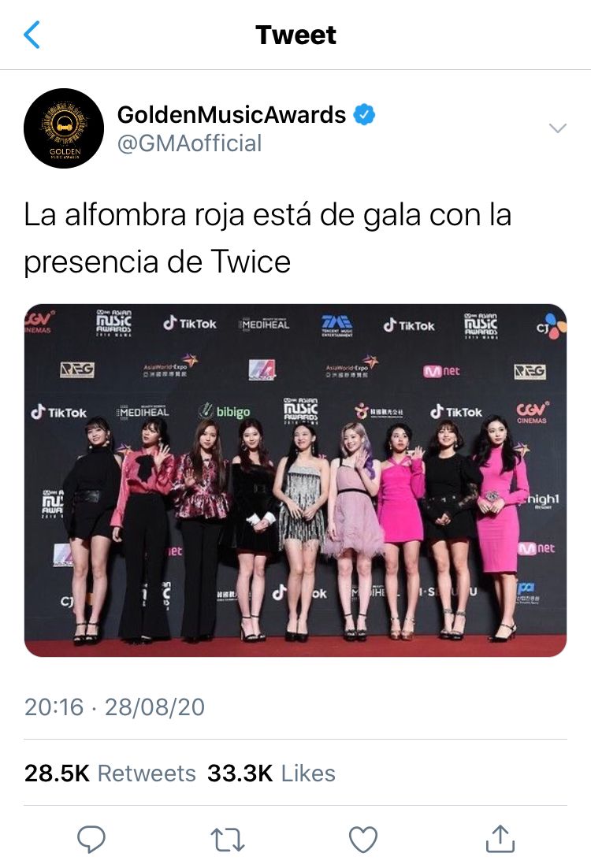The width and height of the screenshot is (591, 868).
Task: Tap the bibigo logo in the photo
Action: pyautogui.click(x=224, y=411)
